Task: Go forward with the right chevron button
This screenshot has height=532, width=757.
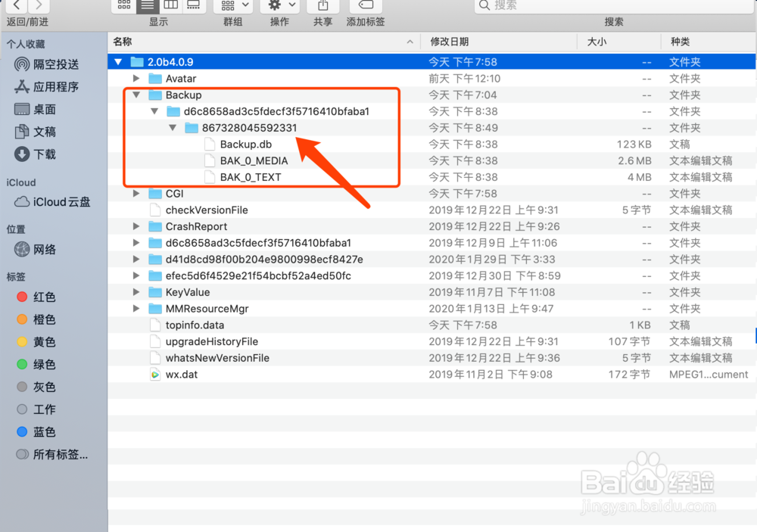Action: [x=39, y=5]
